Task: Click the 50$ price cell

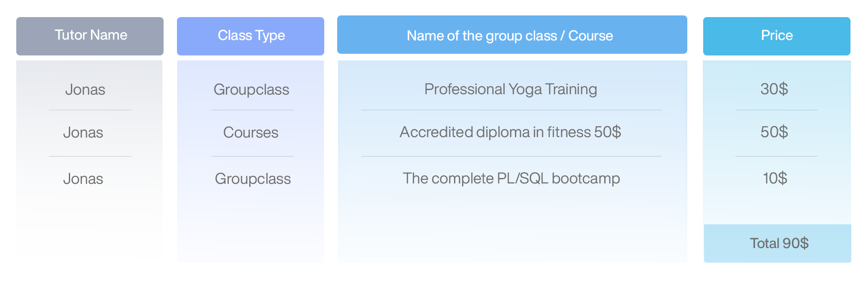Action: click(774, 132)
